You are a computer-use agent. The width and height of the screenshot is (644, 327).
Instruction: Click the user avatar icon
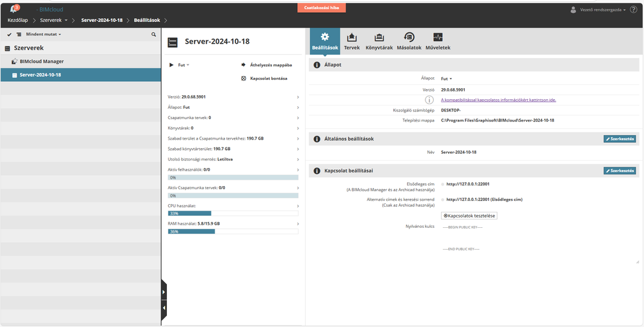573,10
